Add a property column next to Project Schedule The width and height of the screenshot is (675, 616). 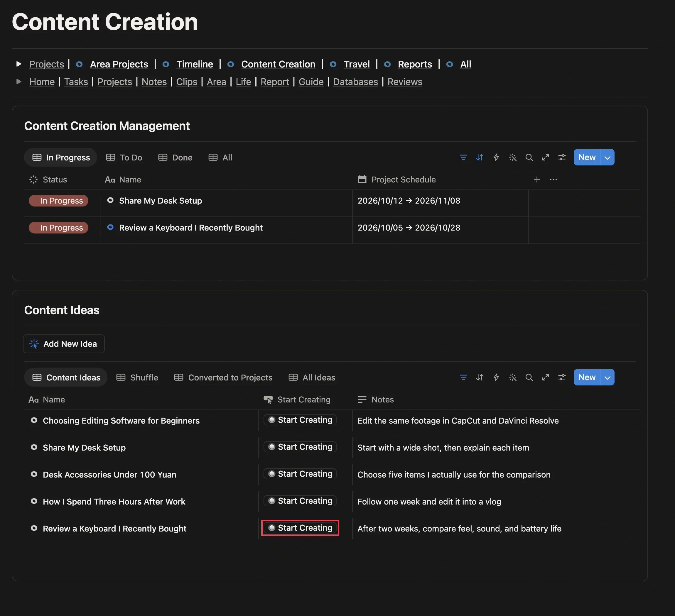click(x=537, y=180)
